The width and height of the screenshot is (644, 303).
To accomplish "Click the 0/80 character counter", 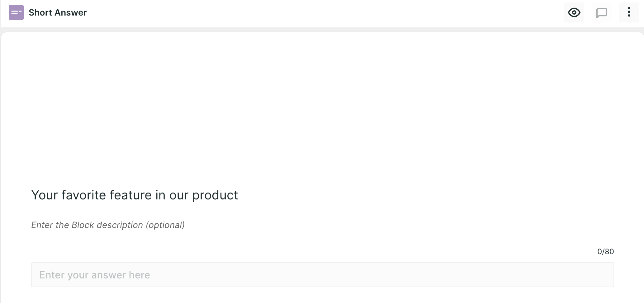I will click(x=605, y=251).
